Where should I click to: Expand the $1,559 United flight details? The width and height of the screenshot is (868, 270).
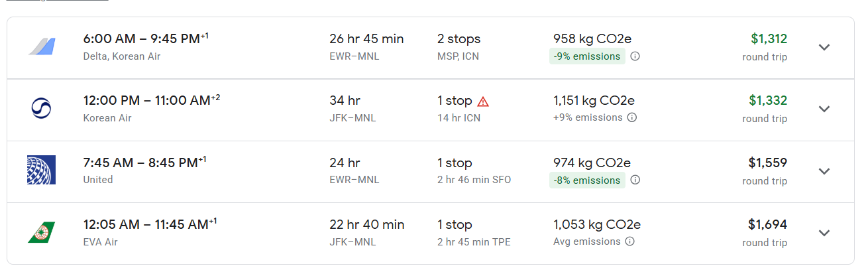pos(824,170)
